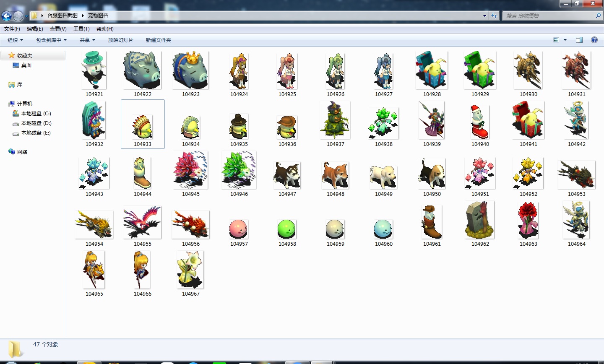The height and width of the screenshot is (364, 604).
Task: Select local disk (C:) drive
Action: point(36,114)
